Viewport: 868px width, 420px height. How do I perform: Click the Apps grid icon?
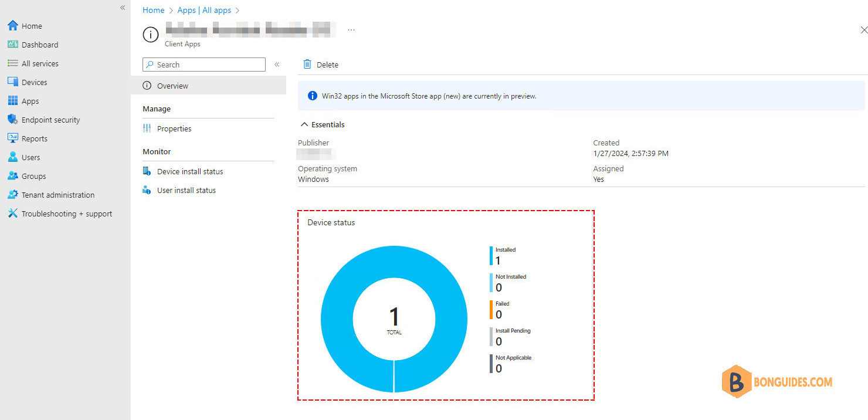pyautogui.click(x=13, y=101)
